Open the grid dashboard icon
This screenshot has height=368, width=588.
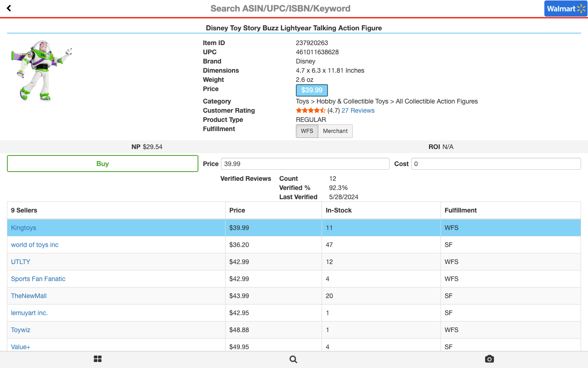pos(97,359)
